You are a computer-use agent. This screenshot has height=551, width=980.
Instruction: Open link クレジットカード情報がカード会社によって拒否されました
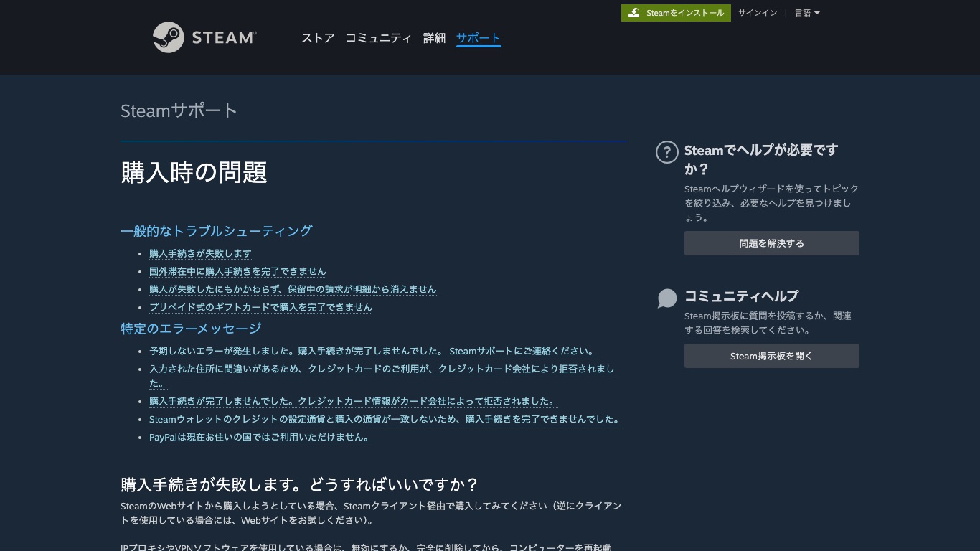coord(354,402)
